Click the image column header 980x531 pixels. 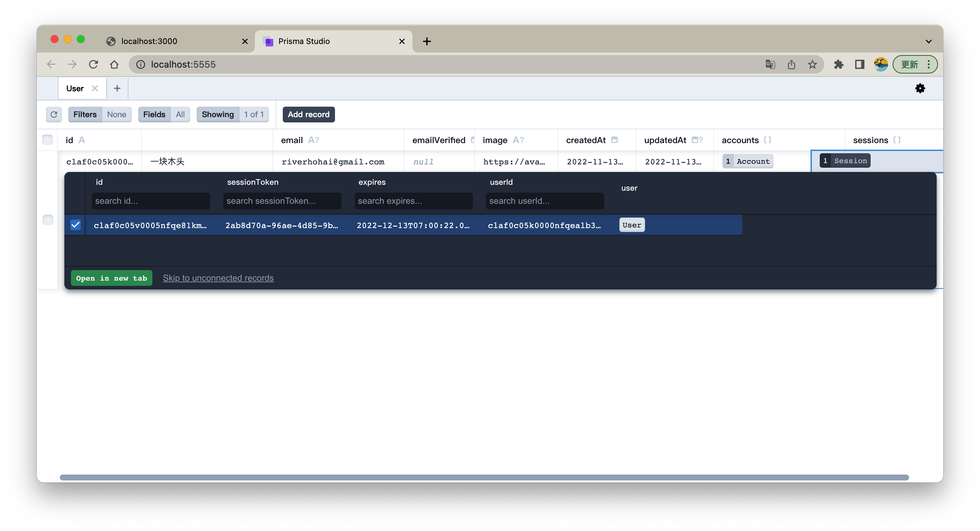(516, 140)
